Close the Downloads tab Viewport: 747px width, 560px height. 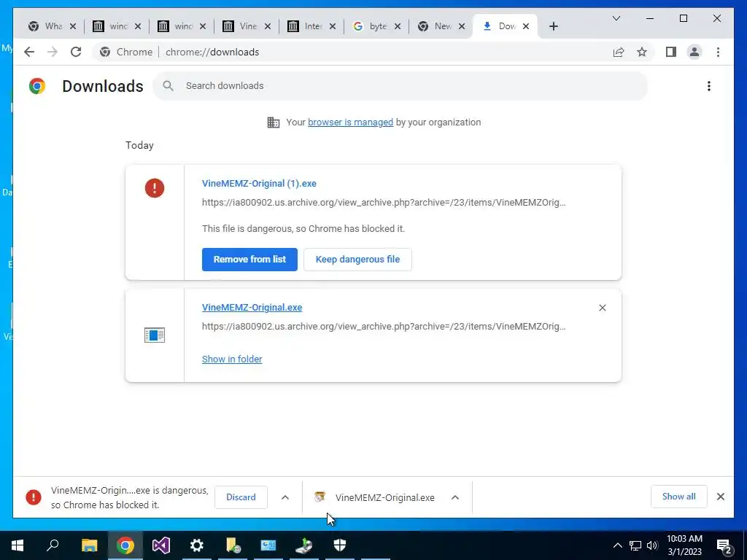click(x=525, y=26)
